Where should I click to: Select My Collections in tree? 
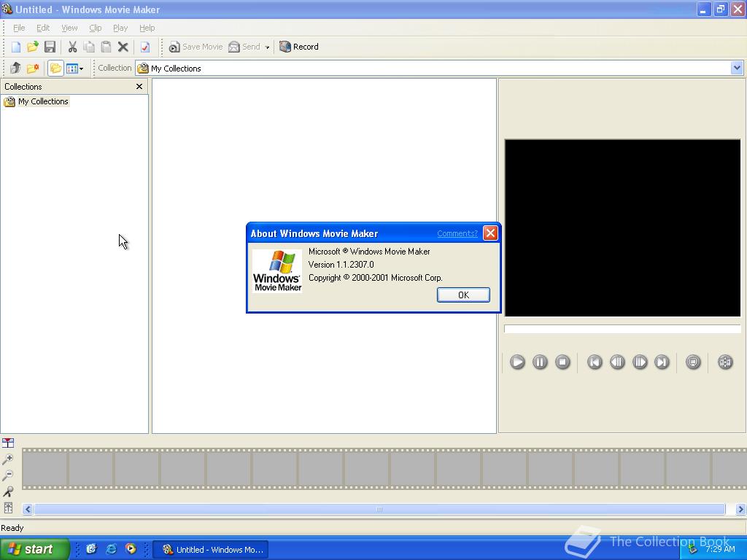tap(43, 101)
